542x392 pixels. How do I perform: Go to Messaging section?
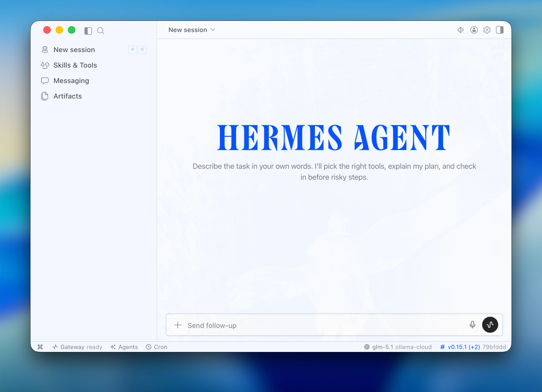(x=94, y=81)
